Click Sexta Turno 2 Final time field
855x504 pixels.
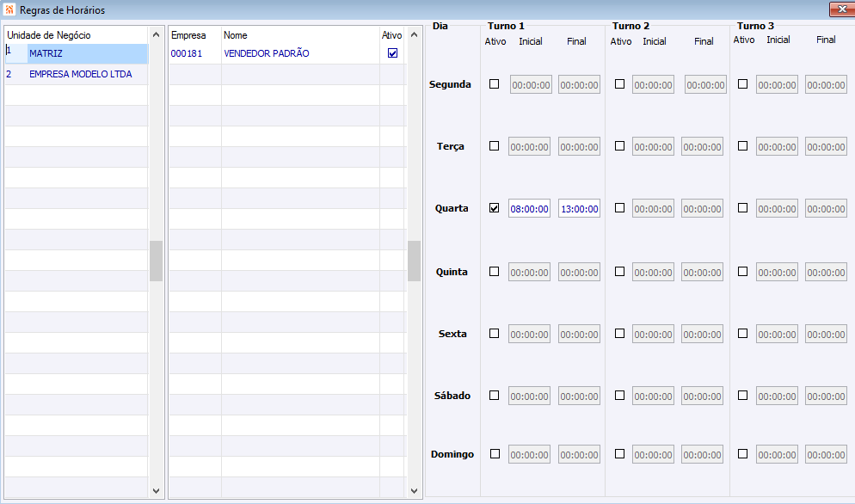point(702,335)
